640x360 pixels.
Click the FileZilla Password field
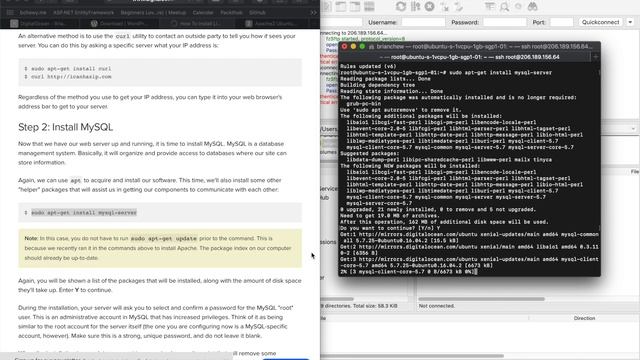504,22
